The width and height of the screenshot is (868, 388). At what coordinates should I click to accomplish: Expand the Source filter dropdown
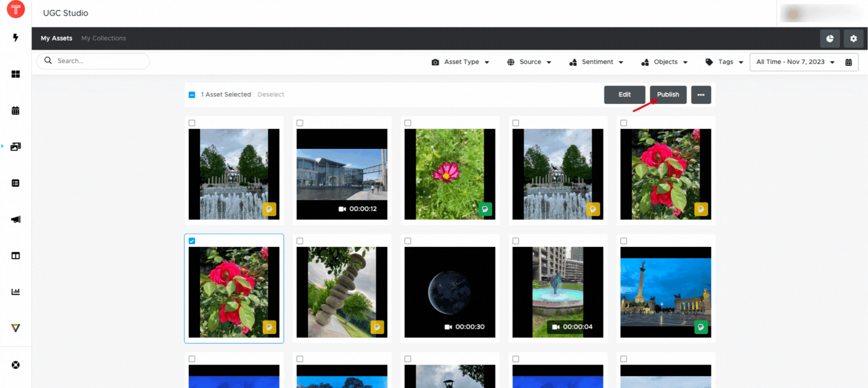529,62
